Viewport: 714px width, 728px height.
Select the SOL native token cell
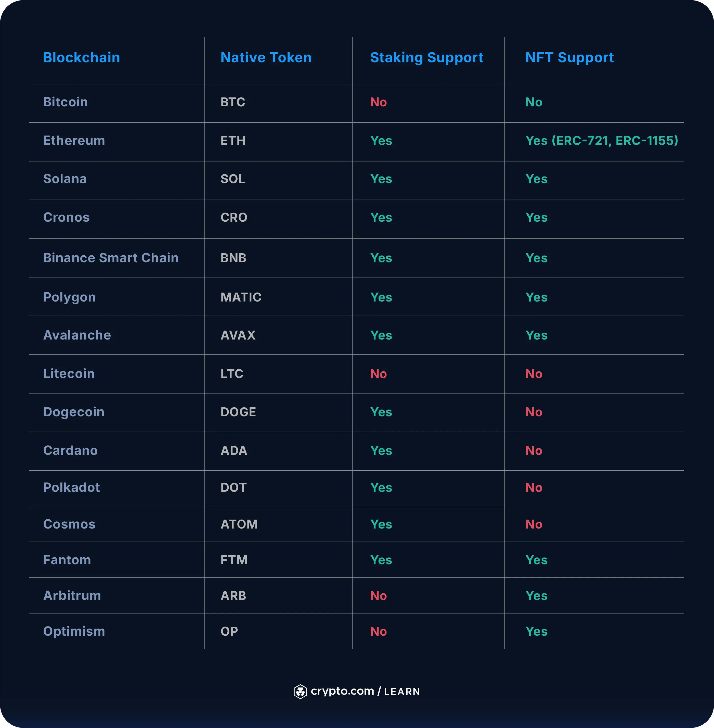click(x=232, y=179)
